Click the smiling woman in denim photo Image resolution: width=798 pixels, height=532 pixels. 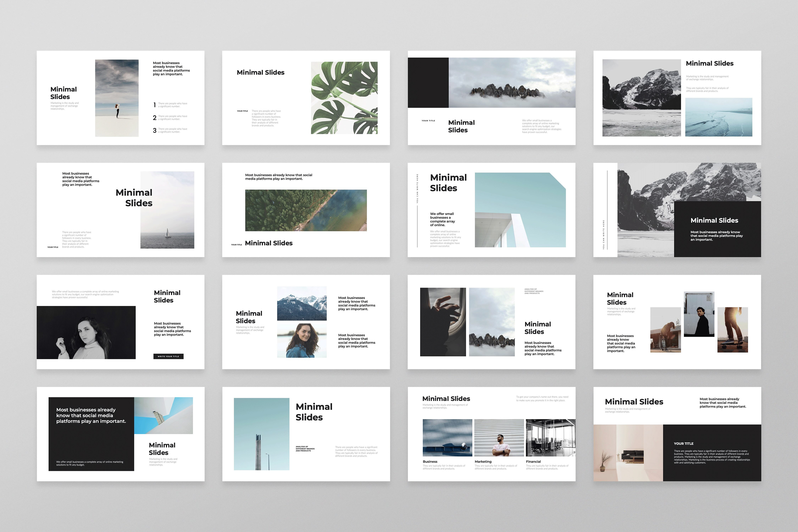(302, 340)
